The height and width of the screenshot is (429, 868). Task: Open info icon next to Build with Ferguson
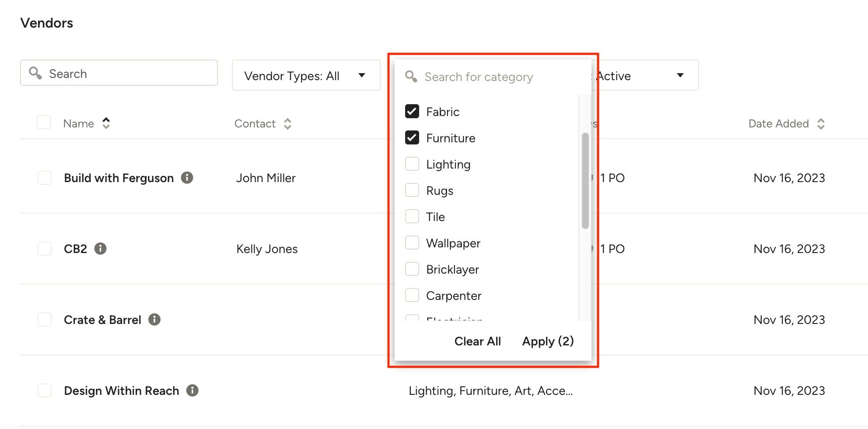(x=188, y=178)
